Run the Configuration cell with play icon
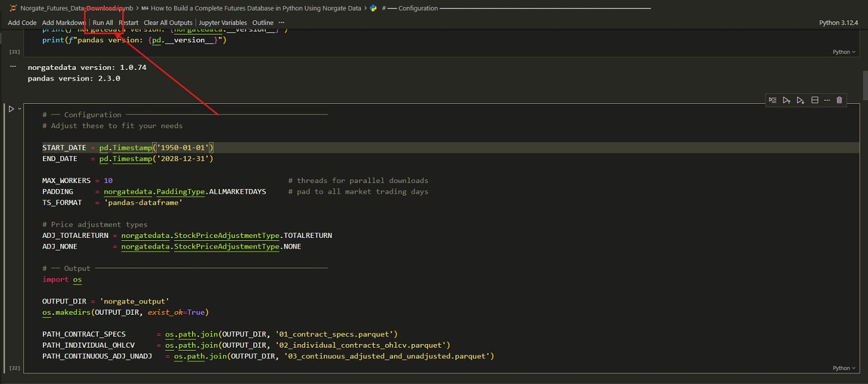Screen dimensions: 868x384 (11, 109)
